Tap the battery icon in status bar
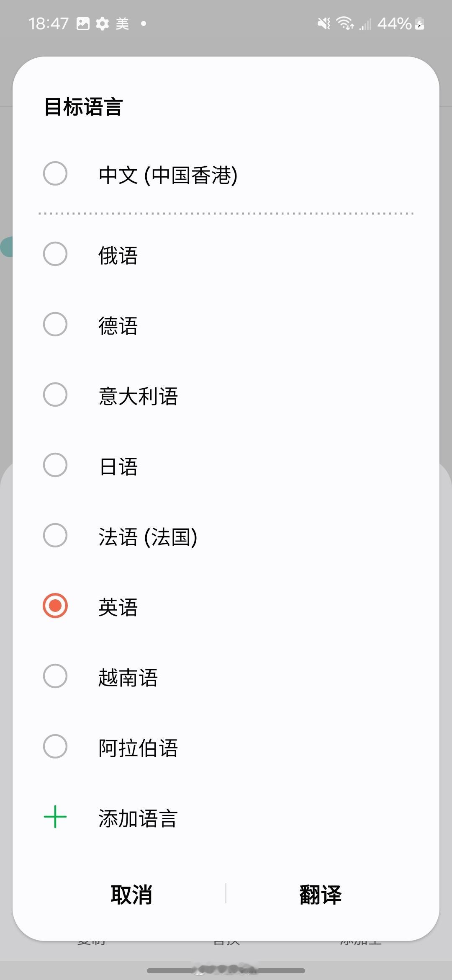This screenshot has height=980, width=452. pyautogui.click(x=419, y=24)
